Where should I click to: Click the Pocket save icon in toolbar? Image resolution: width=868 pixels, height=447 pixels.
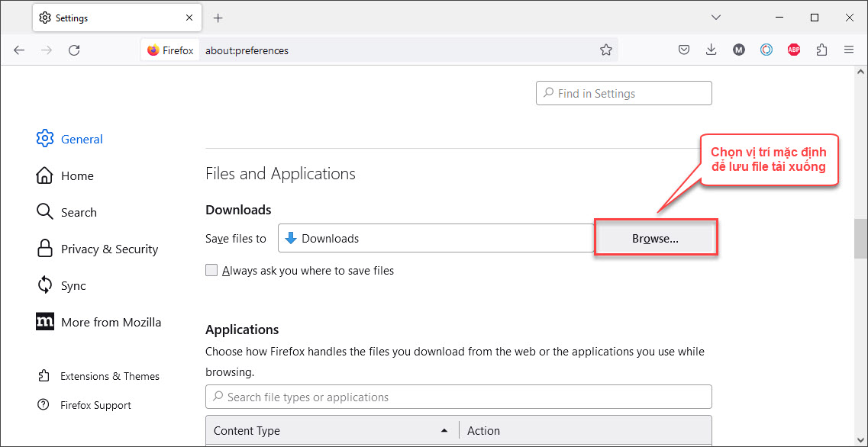pyautogui.click(x=684, y=50)
